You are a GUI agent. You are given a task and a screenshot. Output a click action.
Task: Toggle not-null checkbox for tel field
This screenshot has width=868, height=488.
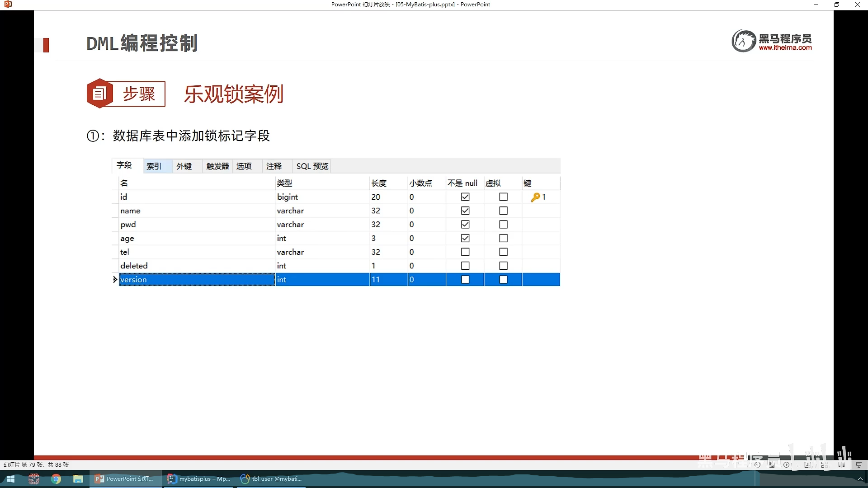click(465, 252)
